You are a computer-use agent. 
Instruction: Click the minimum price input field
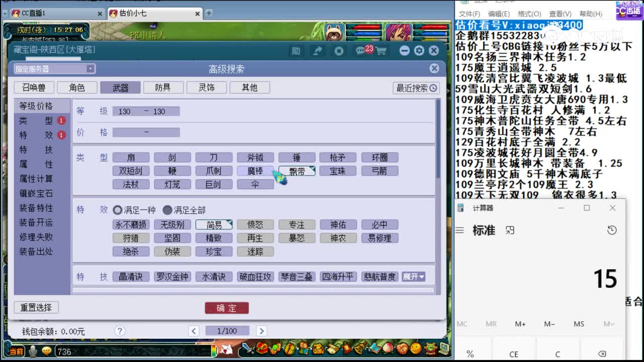[x=128, y=133]
